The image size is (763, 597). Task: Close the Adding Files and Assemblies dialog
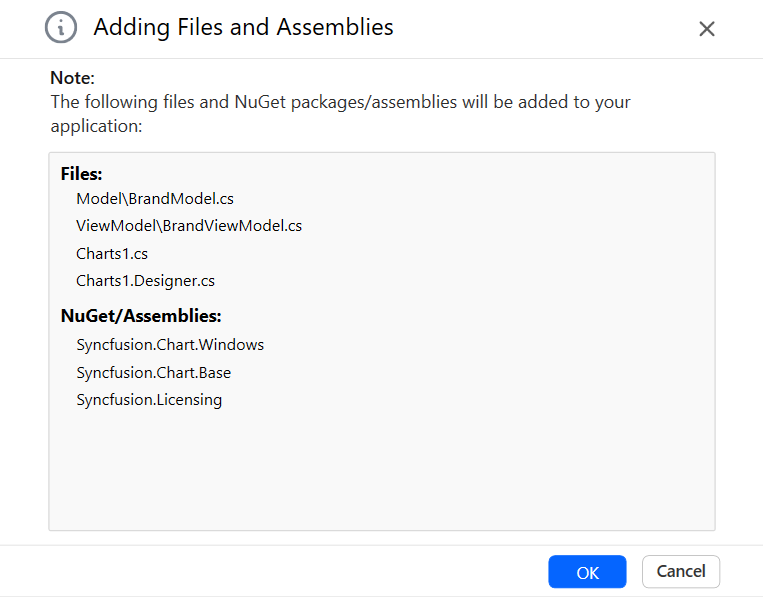[x=707, y=29]
